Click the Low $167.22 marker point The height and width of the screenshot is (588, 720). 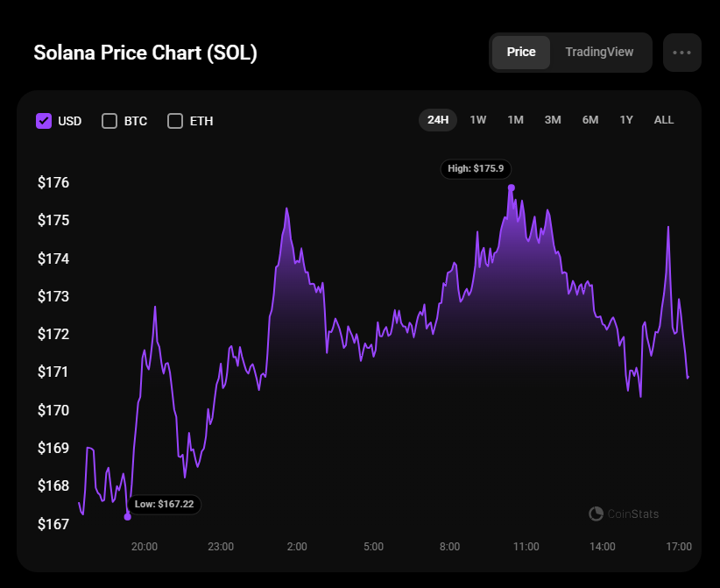click(128, 517)
